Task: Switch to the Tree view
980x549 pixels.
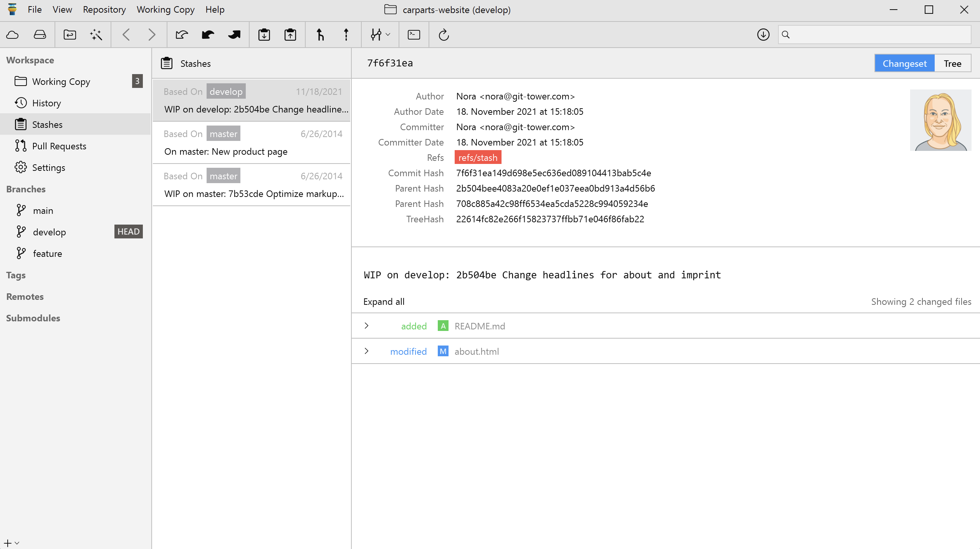Action: click(952, 63)
